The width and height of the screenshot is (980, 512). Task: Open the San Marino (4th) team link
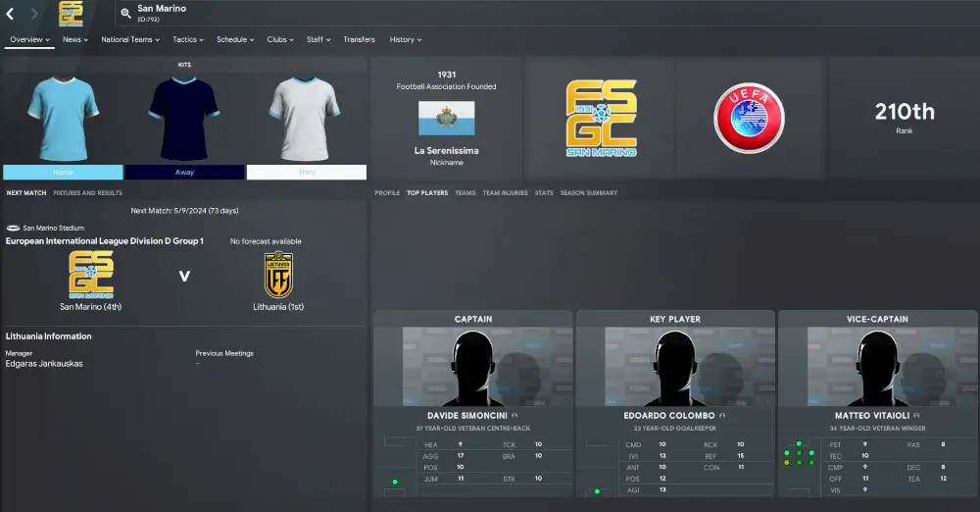pos(90,307)
